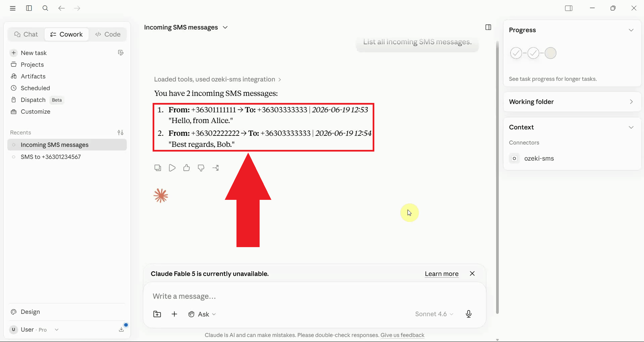Click the ozeki-sms connector label

(539, 158)
